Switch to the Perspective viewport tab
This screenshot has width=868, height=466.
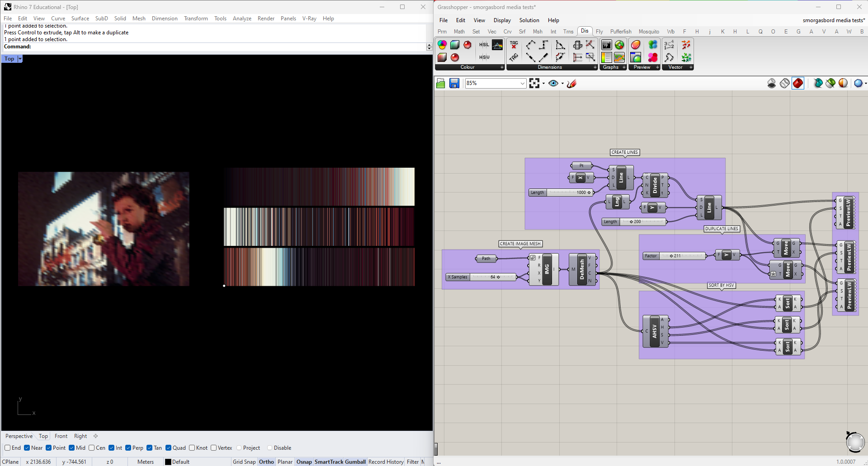click(19, 436)
